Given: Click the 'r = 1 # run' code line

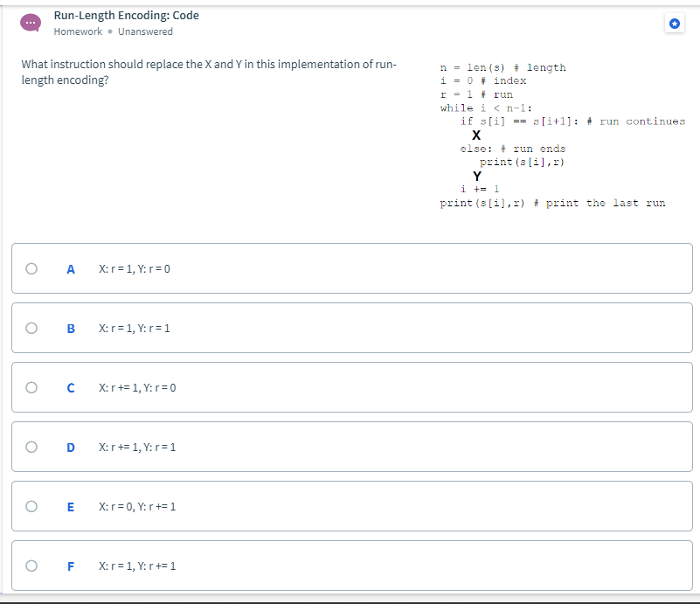Looking at the screenshot, I should 476,94.
